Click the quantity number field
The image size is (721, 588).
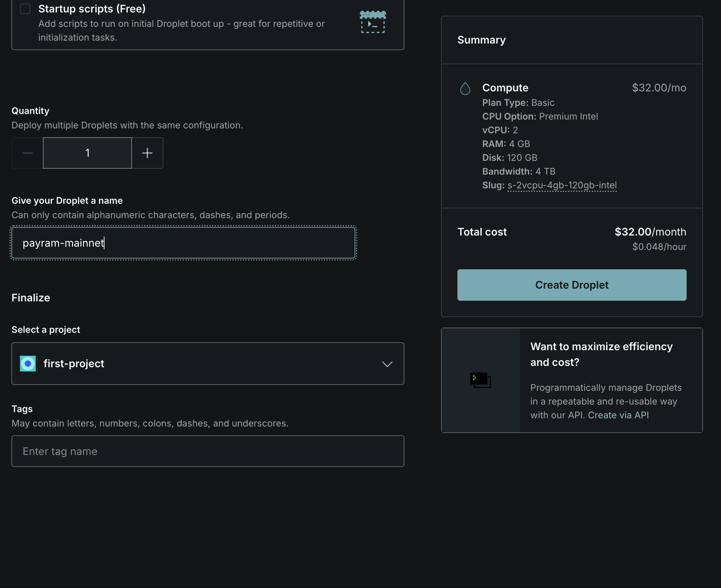tap(87, 153)
